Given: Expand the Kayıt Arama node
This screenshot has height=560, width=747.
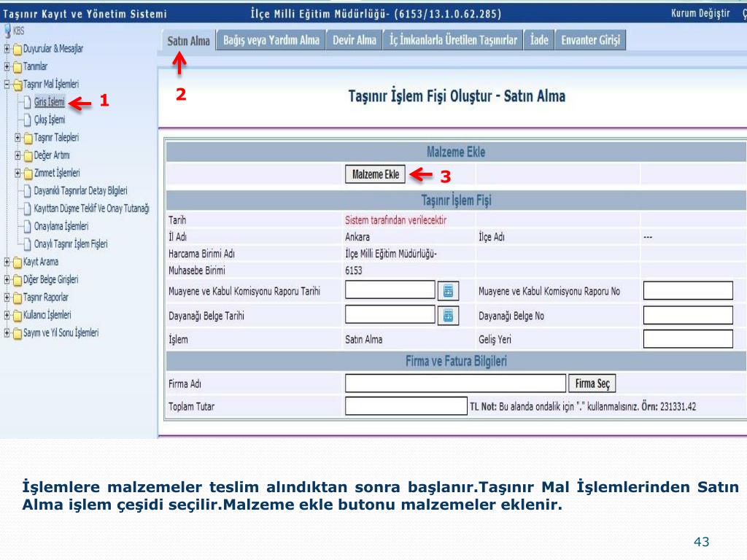Looking at the screenshot, I should click(x=7, y=262).
